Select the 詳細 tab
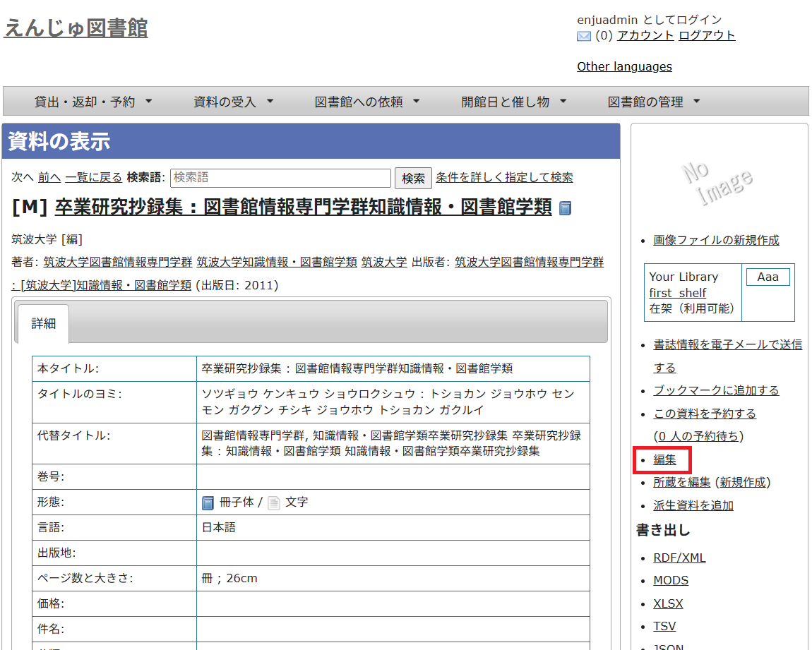Image resolution: width=812 pixels, height=650 pixels. point(43,324)
